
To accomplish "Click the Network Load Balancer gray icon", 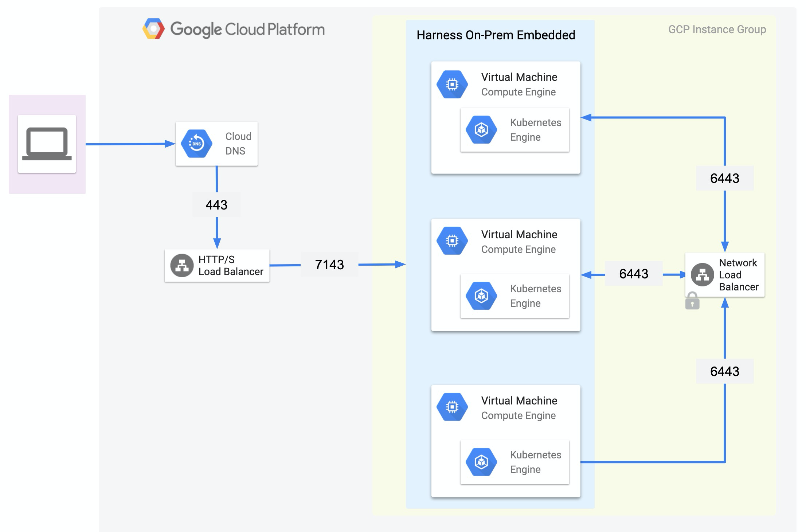I will 702,275.
